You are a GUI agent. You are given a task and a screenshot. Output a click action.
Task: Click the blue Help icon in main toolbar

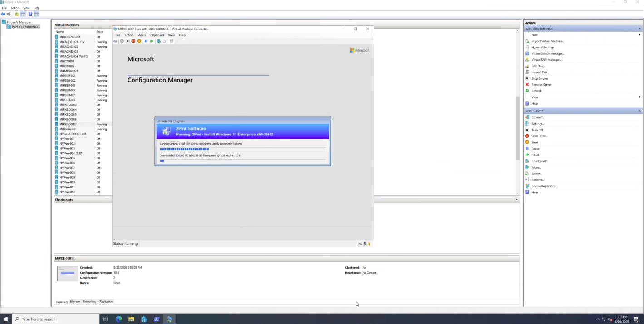tap(30, 14)
